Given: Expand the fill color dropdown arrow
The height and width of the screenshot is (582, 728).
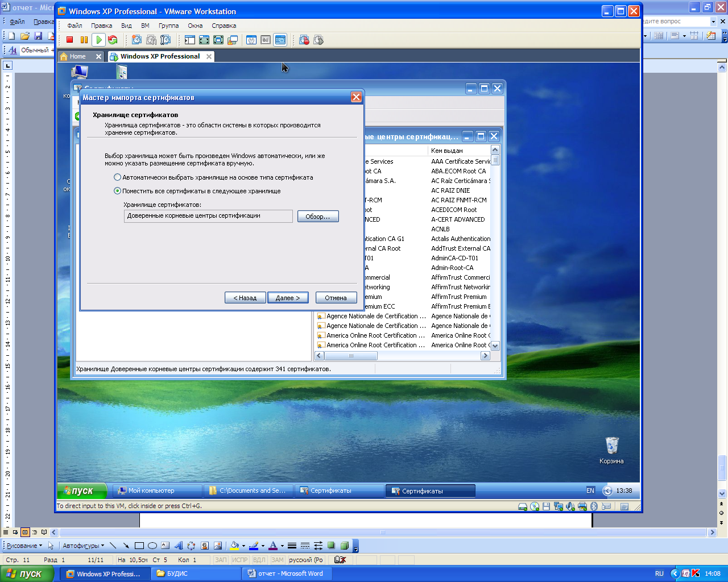Looking at the screenshot, I should (x=243, y=546).
